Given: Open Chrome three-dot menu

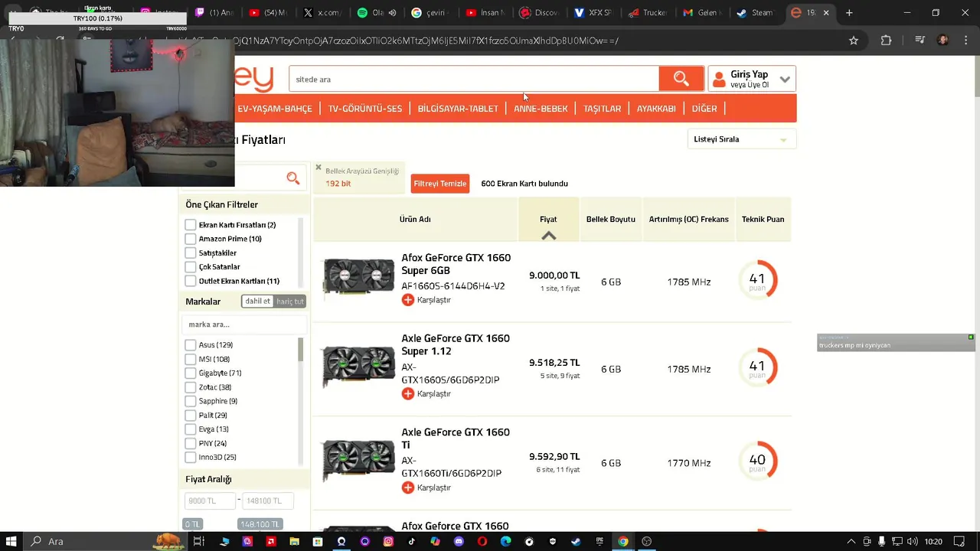Looking at the screenshot, I should 965,41.
